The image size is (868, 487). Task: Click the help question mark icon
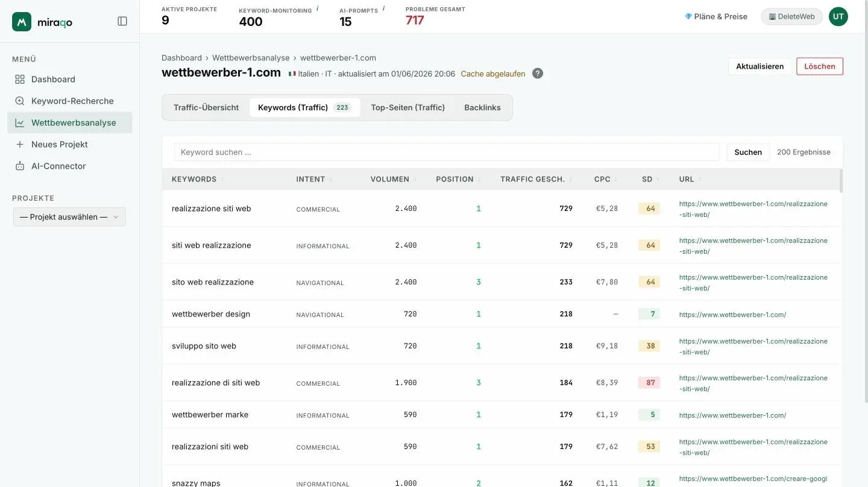[538, 74]
